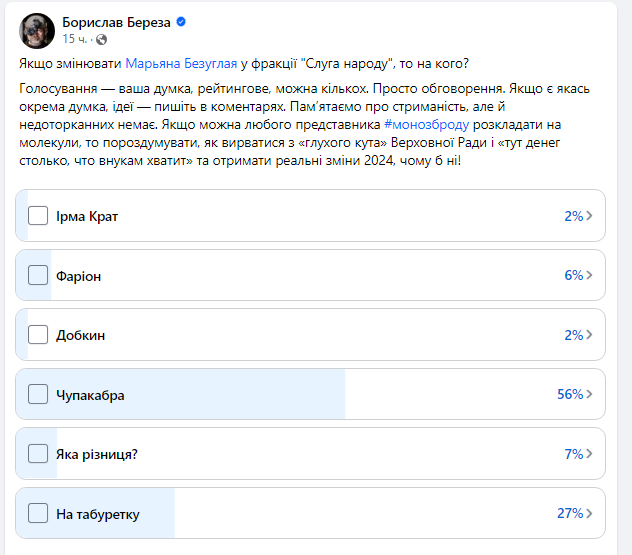
Task: Click the globe privacy icon
Action: (103, 39)
